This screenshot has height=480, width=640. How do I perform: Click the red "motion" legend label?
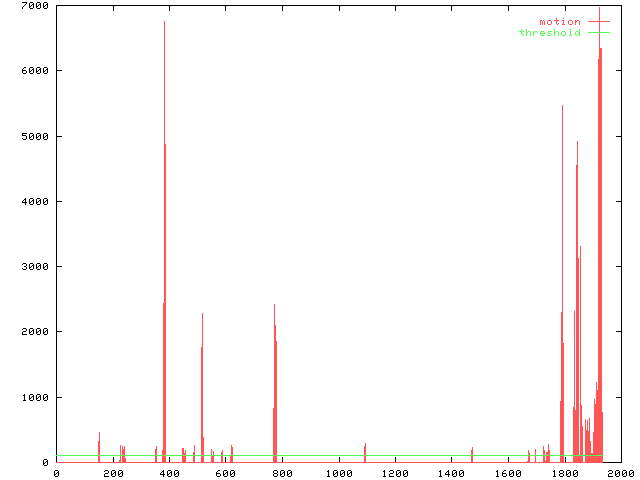pyautogui.click(x=559, y=22)
